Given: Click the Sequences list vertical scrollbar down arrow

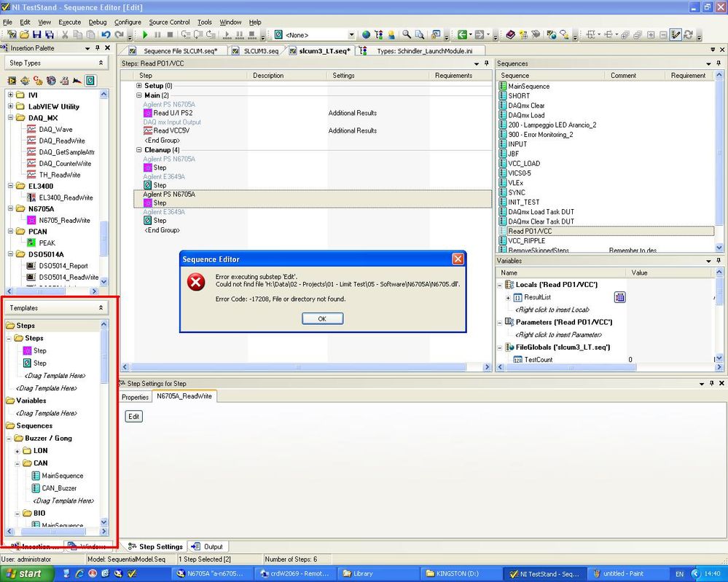Looking at the screenshot, I should 719,248.
